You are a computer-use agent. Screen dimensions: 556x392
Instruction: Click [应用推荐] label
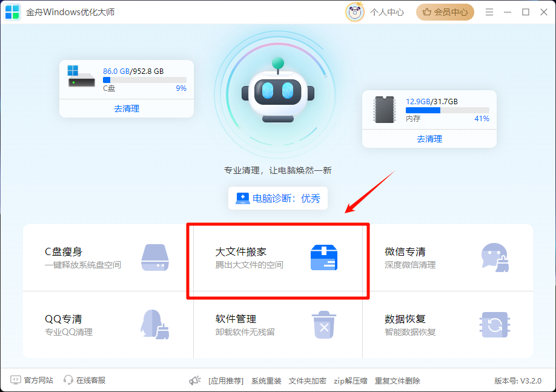point(226,381)
